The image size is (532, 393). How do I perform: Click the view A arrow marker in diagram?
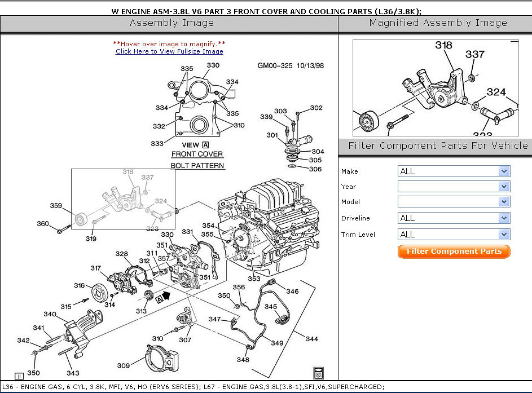(162, 296)
